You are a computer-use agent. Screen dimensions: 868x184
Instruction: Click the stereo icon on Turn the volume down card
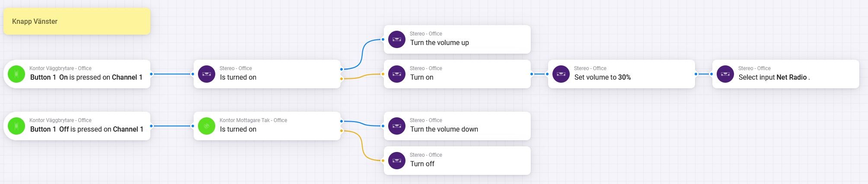pos(397,126)
